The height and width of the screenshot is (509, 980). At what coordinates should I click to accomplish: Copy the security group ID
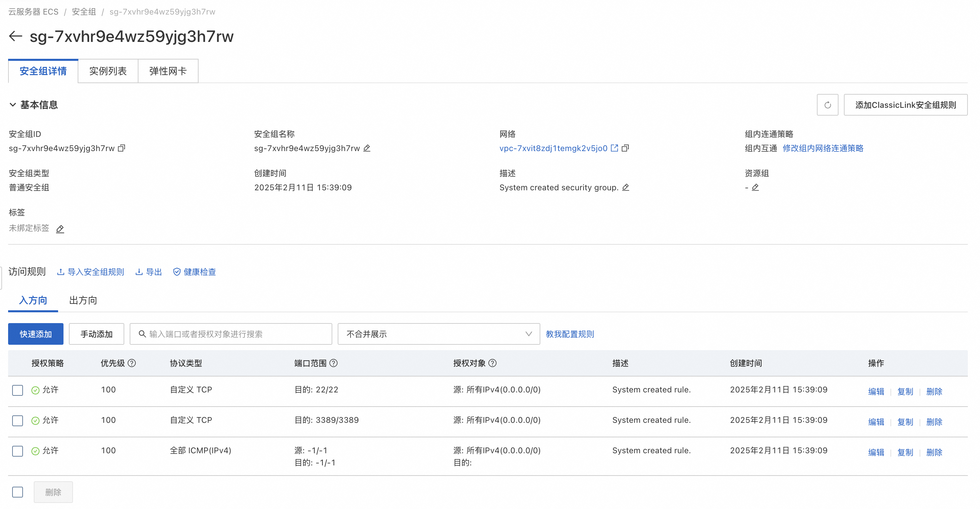[121, 148]
